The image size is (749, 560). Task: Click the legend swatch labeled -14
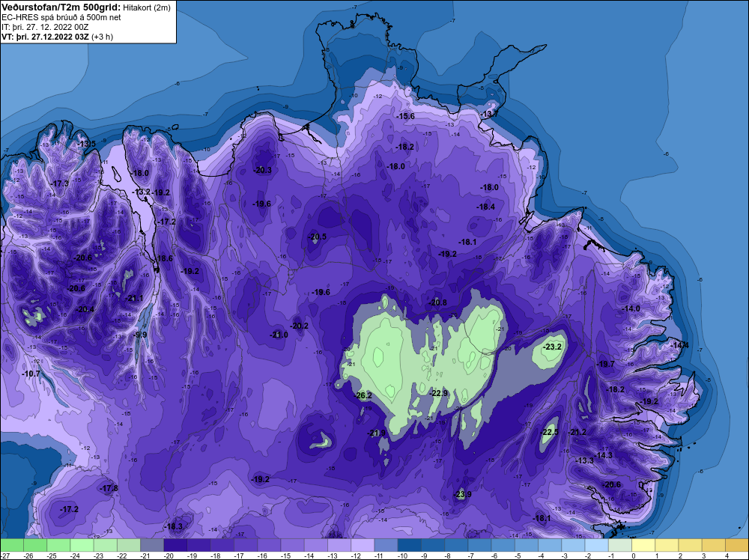[316, 546]
